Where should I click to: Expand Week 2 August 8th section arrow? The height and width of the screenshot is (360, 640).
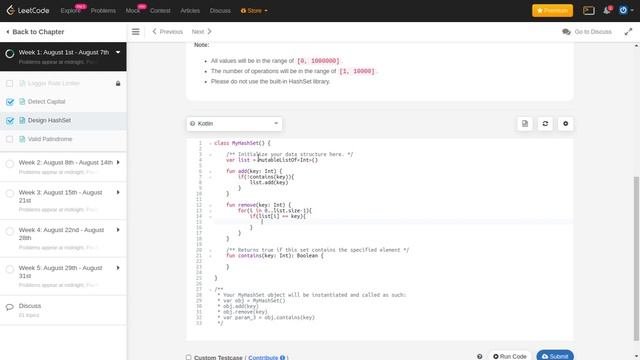click(118, 162)
